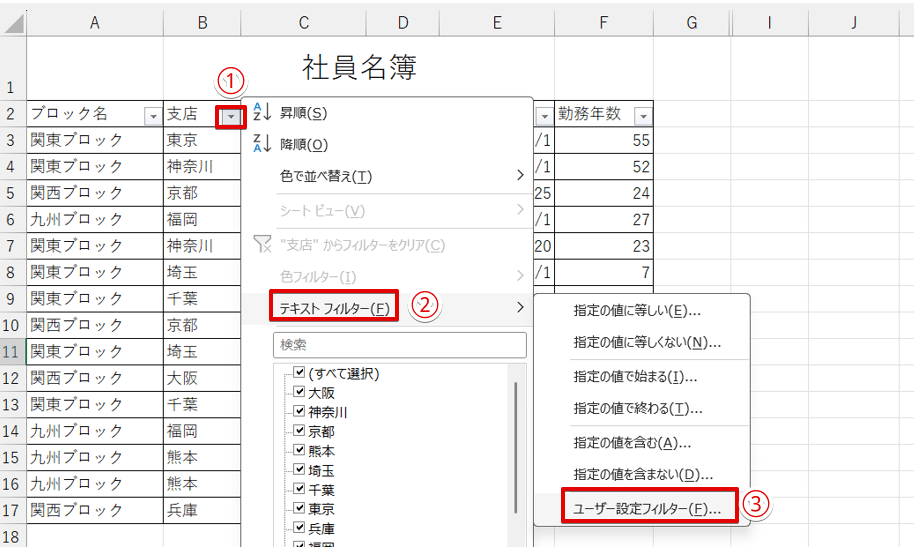Select 指定の値に等しくない(N)...

[647, 342]
